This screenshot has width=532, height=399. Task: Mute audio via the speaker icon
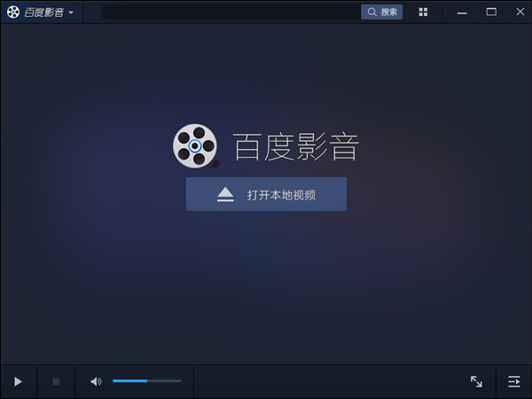(96, 381)
